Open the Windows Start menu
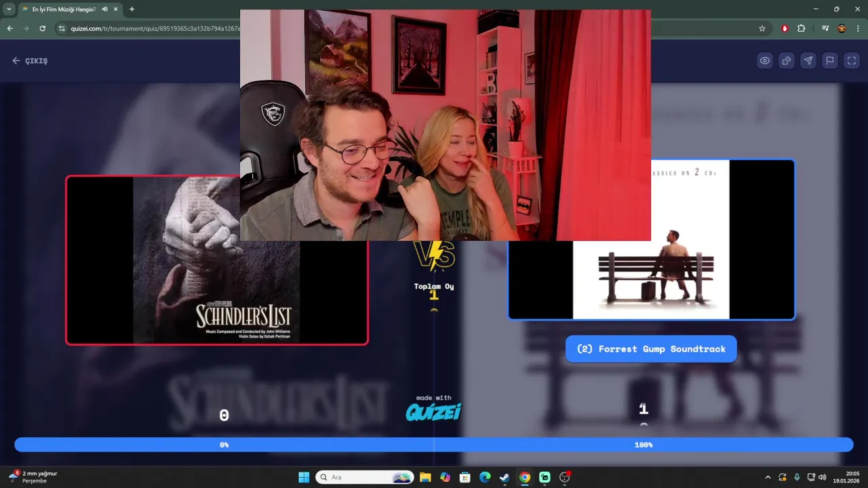The image size is (868, 488). coord(304,477)
